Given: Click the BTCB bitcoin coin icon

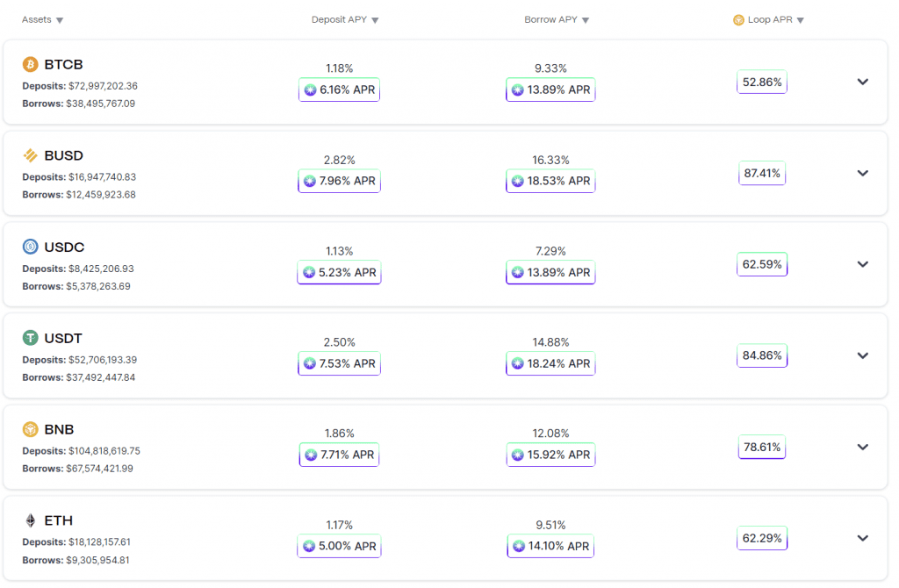Looking at the screenshot, I should (x=31, y=64).
